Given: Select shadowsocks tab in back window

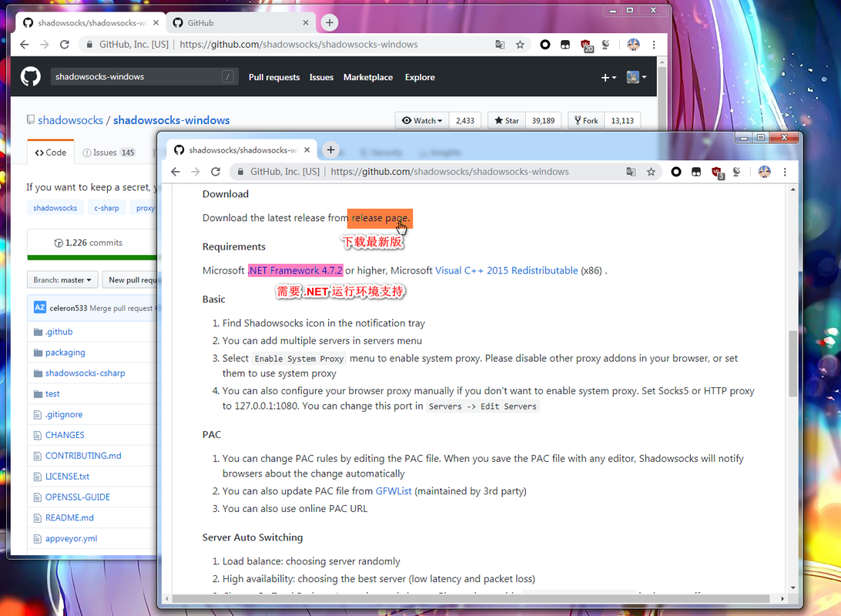Looking at the screenshot, I should 89,22.
